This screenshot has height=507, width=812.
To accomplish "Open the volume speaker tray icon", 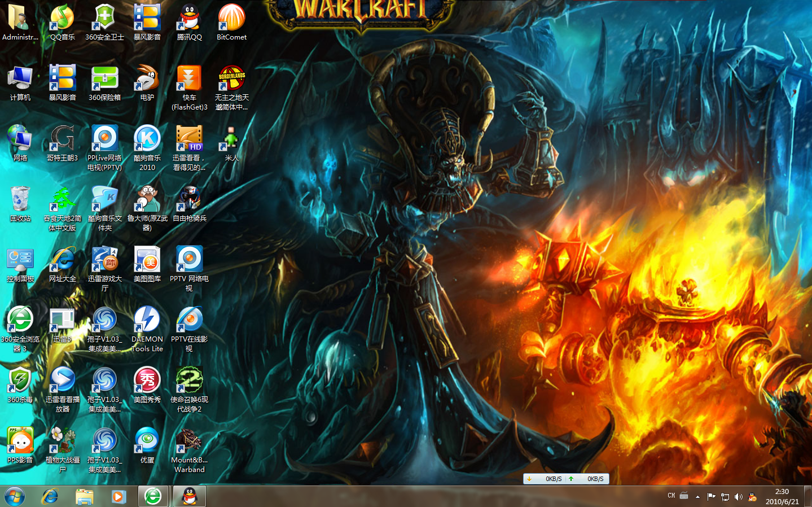I will [x=738, y=496].
